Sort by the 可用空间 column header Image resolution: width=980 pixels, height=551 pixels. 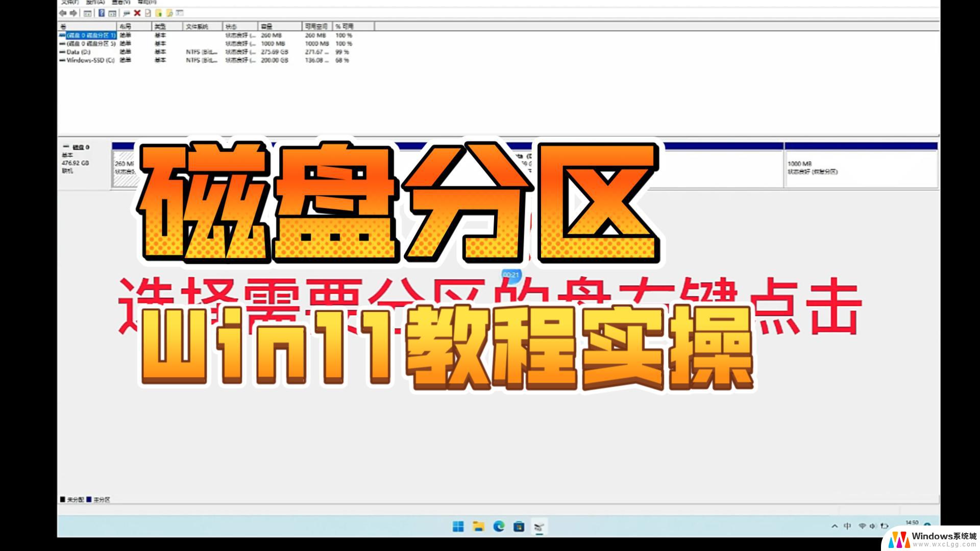click(317, 27)
